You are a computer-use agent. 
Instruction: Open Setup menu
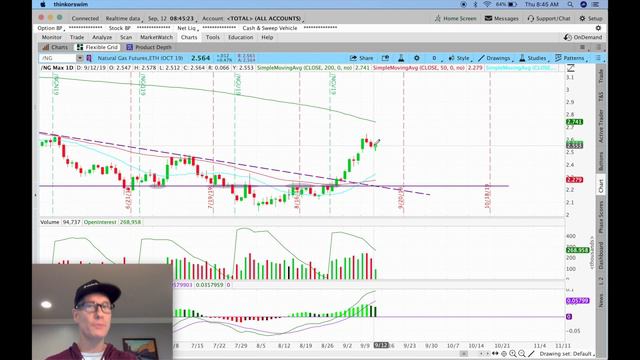coord(591,18)
